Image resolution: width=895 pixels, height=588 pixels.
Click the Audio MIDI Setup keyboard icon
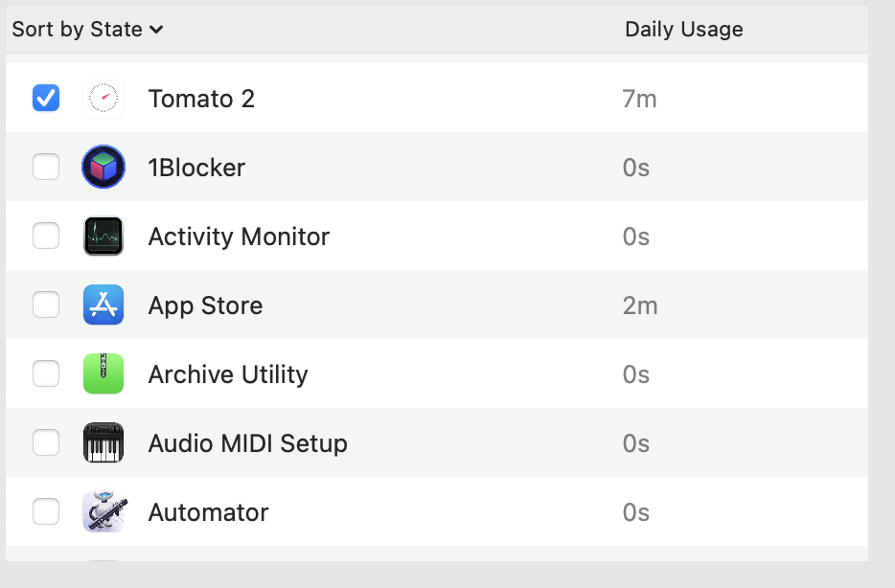point(103,443)
